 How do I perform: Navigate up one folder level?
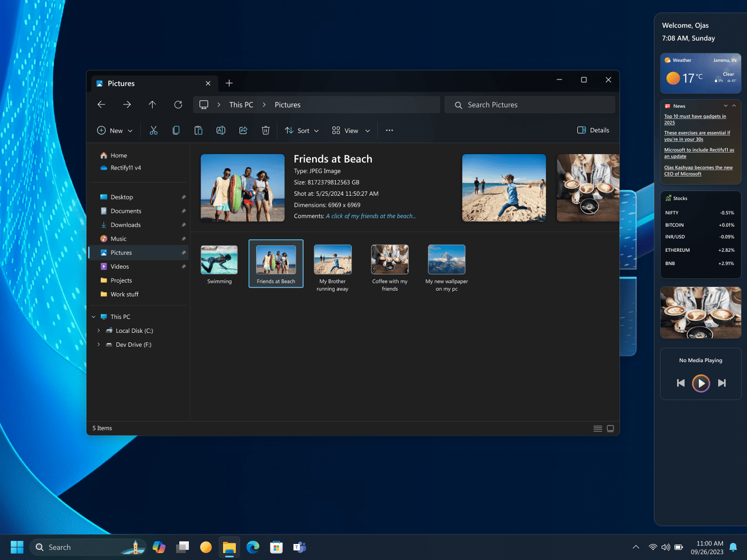153,105
